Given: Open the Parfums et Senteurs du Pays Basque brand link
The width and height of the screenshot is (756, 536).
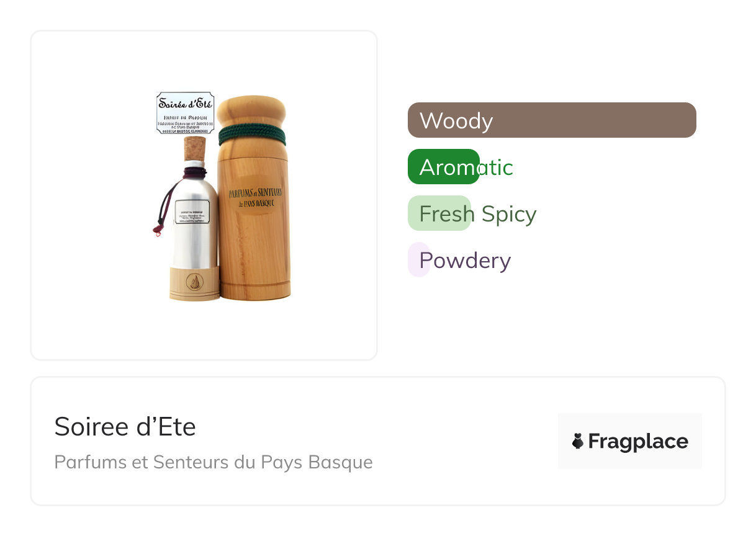Looking at the screenshot, I should (214, 463).
